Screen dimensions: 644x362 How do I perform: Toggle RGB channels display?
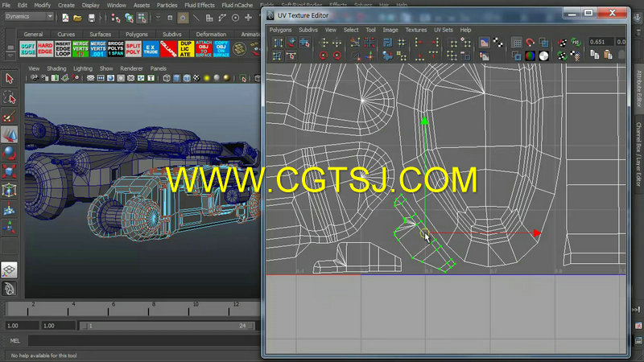pyautogui.click(x=530, y=56)
